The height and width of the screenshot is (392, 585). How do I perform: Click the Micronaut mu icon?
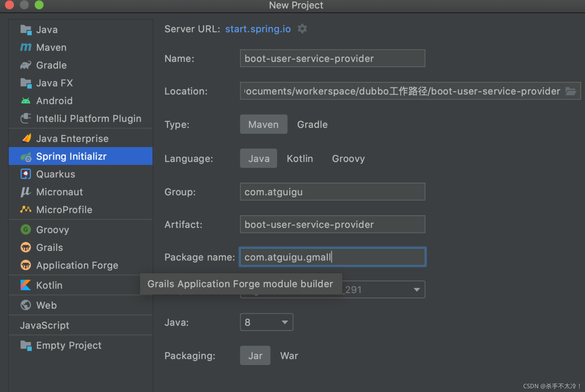tap(26, 192)
